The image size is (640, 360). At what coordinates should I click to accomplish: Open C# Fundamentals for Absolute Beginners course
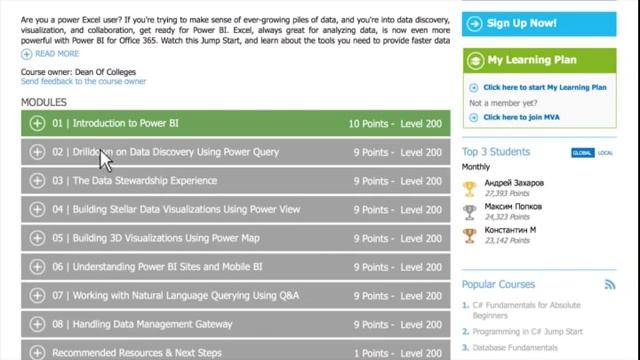[x=526, y=310]
